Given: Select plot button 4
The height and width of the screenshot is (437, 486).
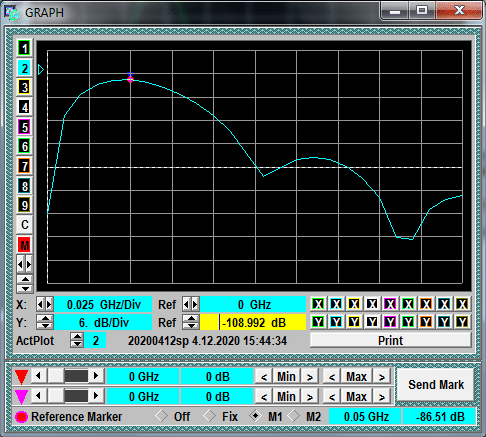Looking at the screenshot, I should [24, 107].
